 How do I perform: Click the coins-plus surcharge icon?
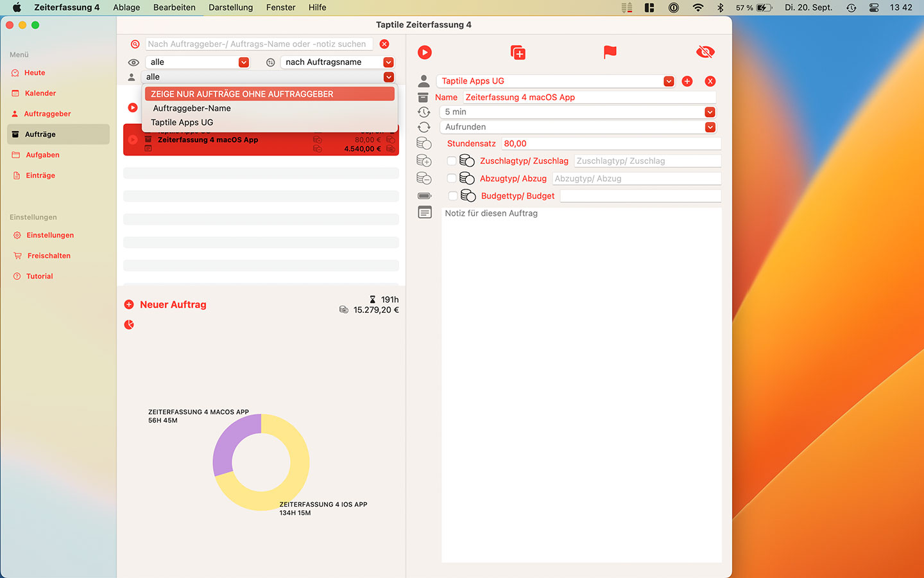(x=424, y=161)
